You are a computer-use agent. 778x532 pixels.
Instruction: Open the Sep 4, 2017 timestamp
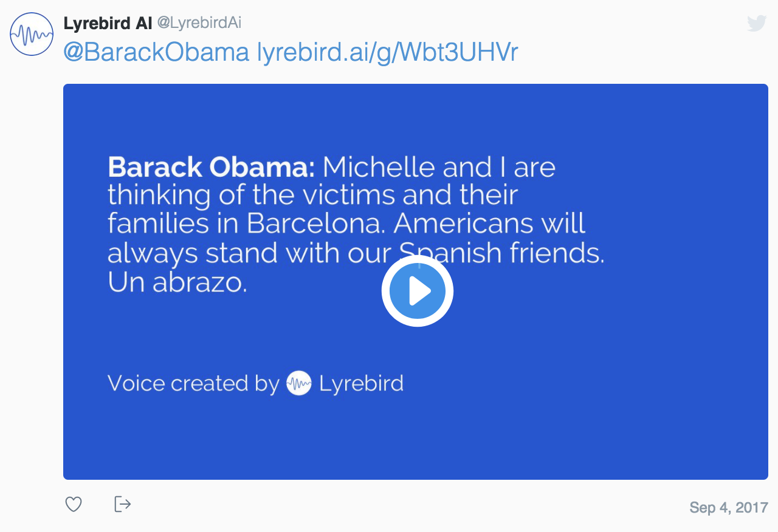pyautogui.click(x=729, y=507)
